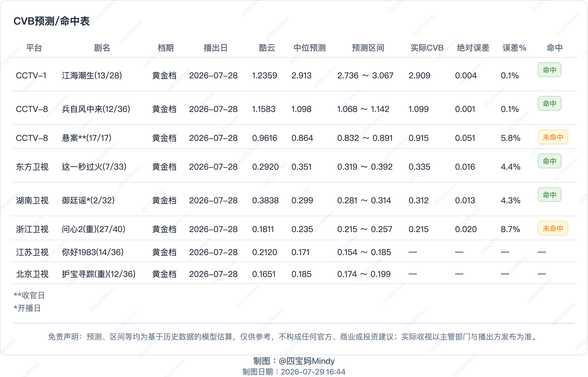
Task: Click median prediction value 0.864
Action: coord(302,138)
